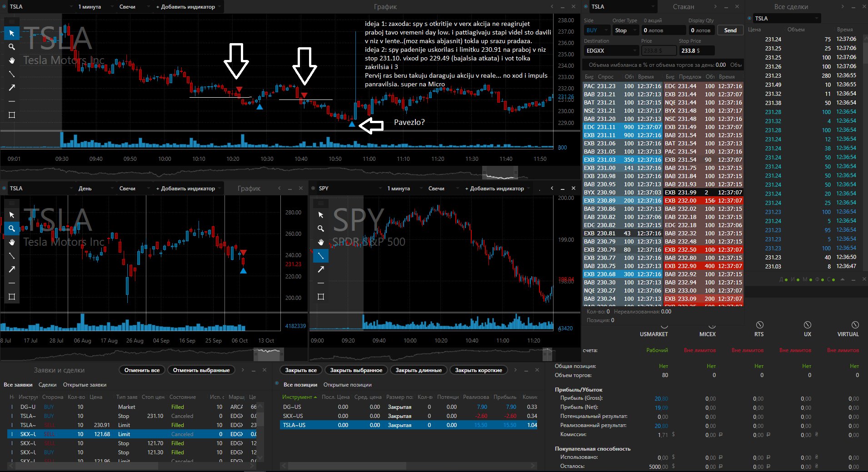Select rectangle tool in TSLA 1-minute chart
868x472 pixels.
(12, 115)
